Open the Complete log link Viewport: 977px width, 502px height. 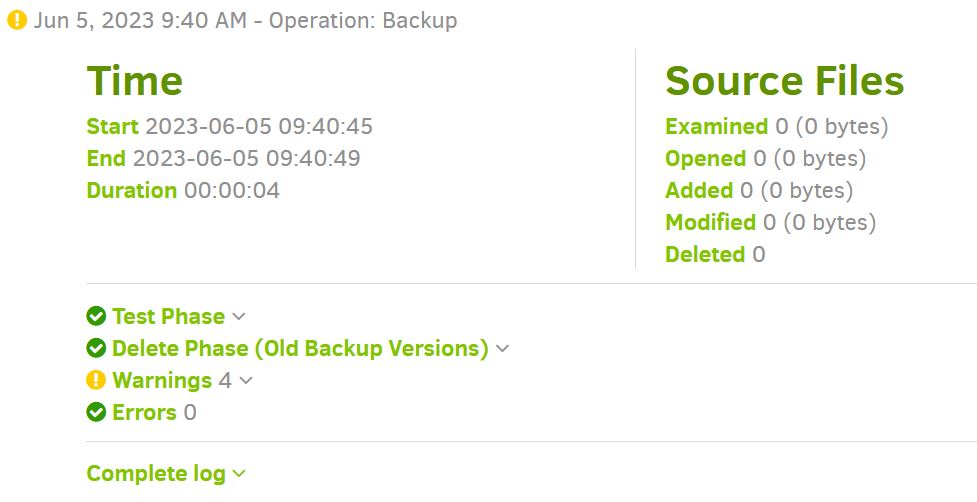click(156, 474)
